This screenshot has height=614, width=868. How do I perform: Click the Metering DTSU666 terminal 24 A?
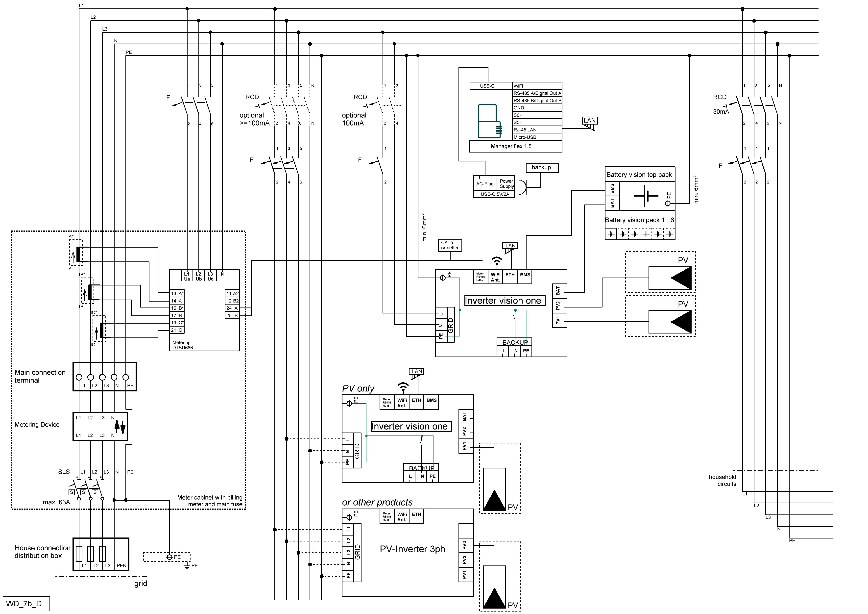(232, 308)
